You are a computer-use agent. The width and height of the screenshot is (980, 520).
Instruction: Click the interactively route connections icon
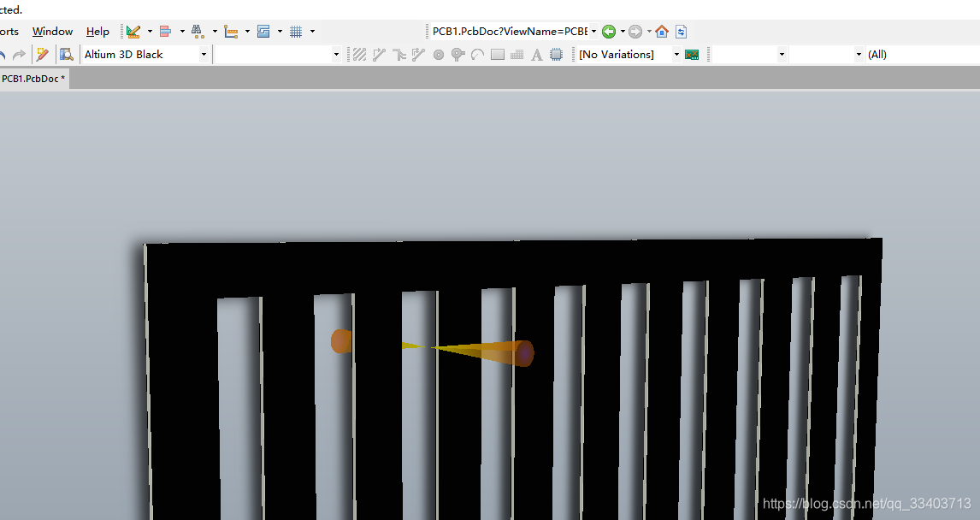point(379,55)
